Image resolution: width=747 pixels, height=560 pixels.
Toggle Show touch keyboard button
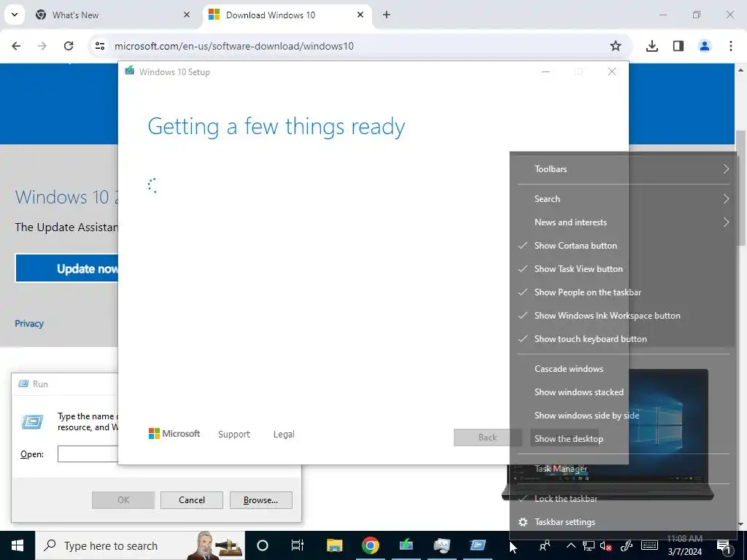point(623,339)
